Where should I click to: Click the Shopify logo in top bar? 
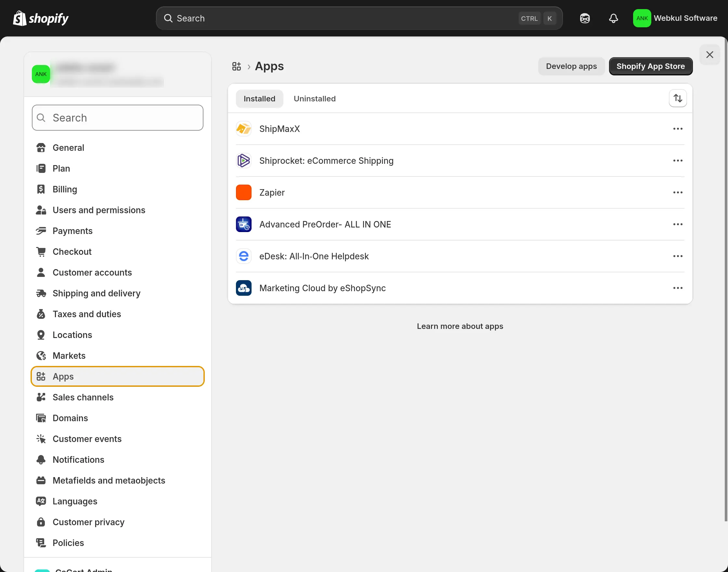coord(41,18)
